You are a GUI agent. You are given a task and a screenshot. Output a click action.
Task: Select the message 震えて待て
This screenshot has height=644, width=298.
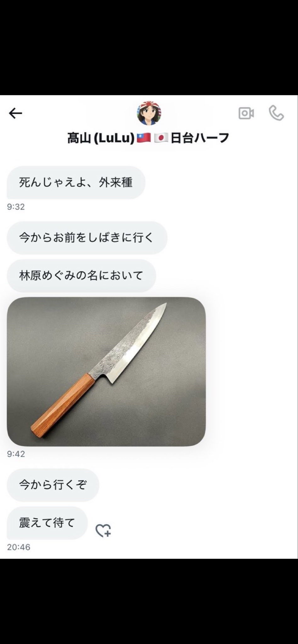[x=47, y=523]
